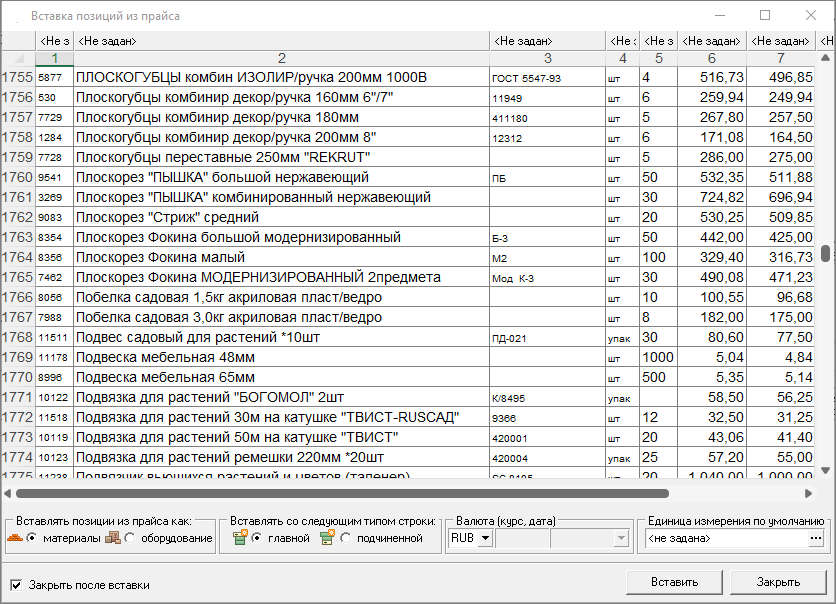Select the оборудование radio button
The height and width of the screenshot is (604, 836).
131,539
